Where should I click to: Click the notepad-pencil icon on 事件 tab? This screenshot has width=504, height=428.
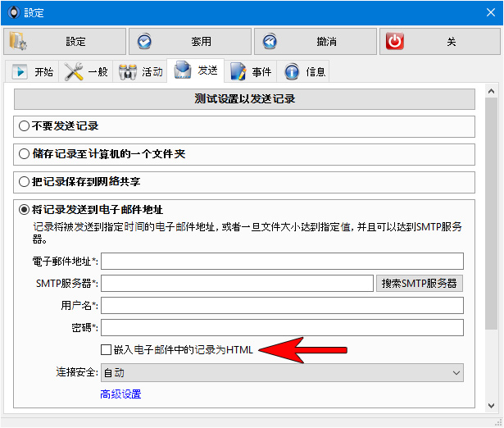238,71
